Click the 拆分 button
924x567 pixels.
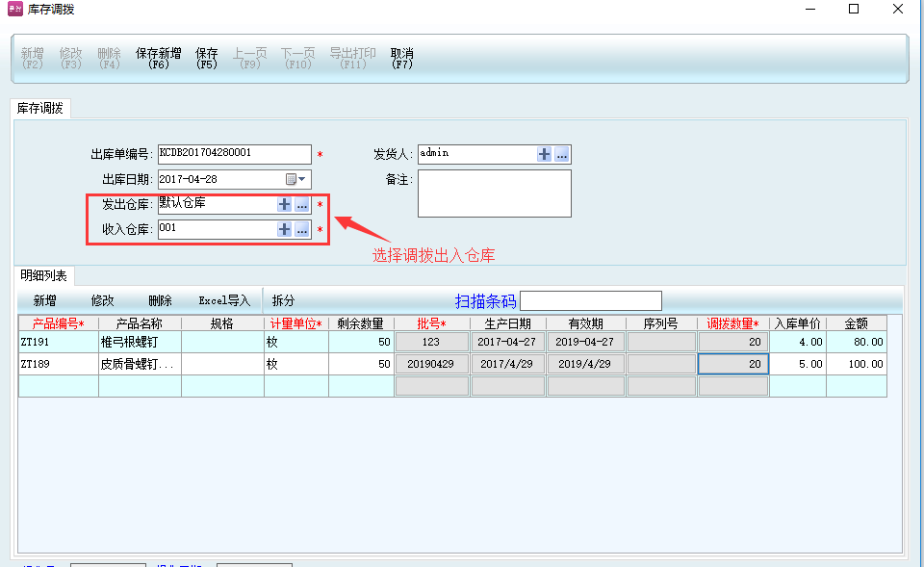(x=284, y=300)
